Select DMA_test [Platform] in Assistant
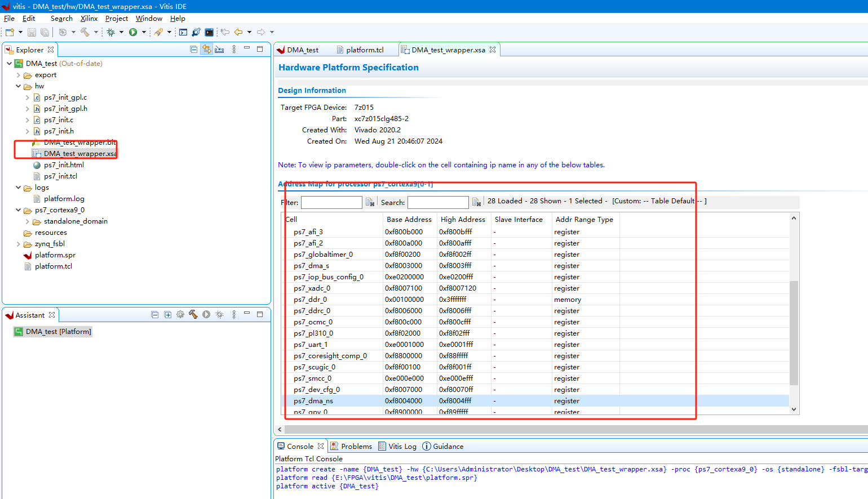Viewport: 868px width, 499px height. coord(52,332)
